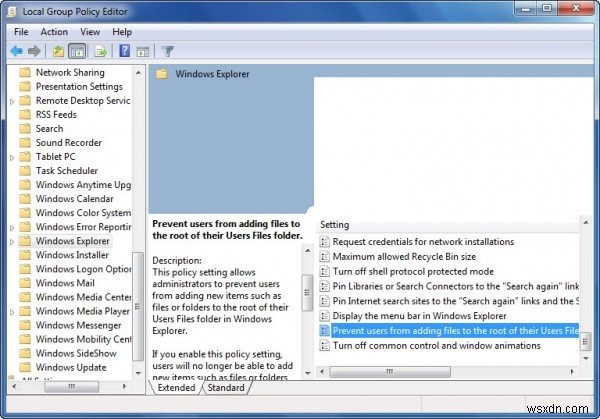Image resolution: width=600 pixels, height=419 pixels.
Task: Switch to the Extended tab
Action: [176, 388]
